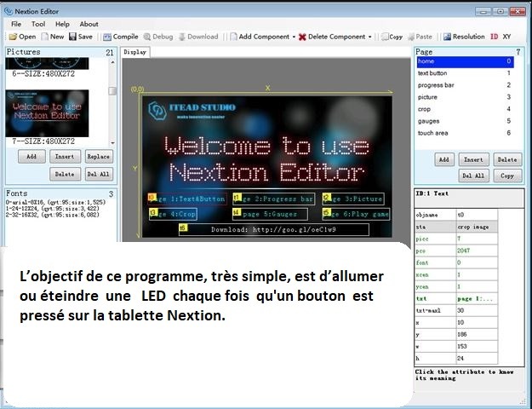Compile the project

(x=121, y=37)
